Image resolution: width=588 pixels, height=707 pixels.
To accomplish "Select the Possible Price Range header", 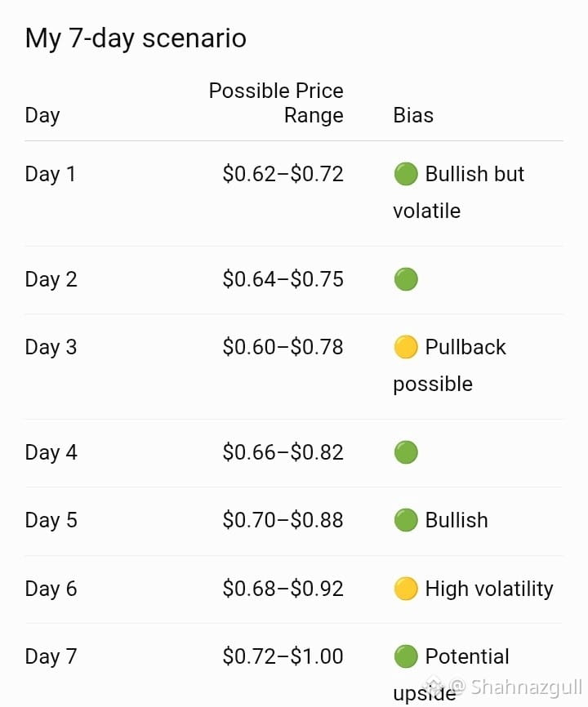I will (276, 103).
